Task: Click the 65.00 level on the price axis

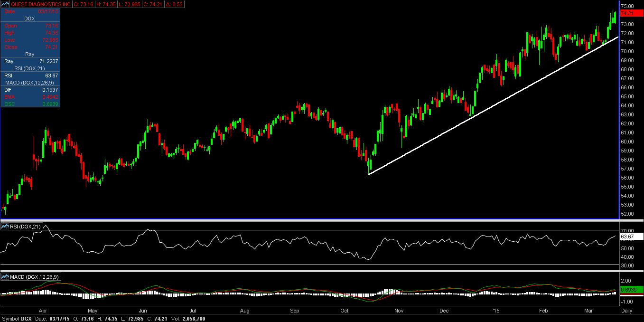Action: pos(627,96)
